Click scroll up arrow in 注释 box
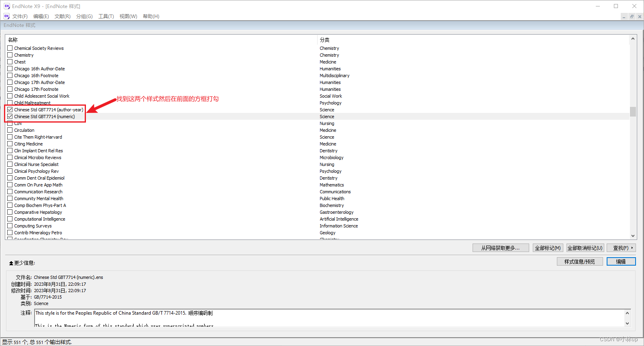The width and height of the screenshot is (644, 346). coord(627,313)
